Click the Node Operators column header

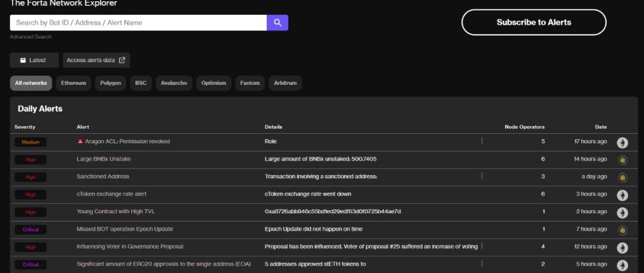(525, 127)
